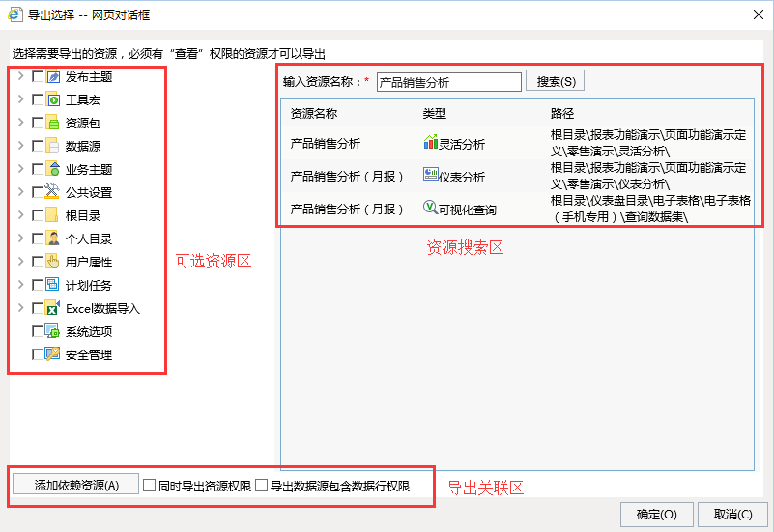Click the 系统选项 icon

pos(53,331)
